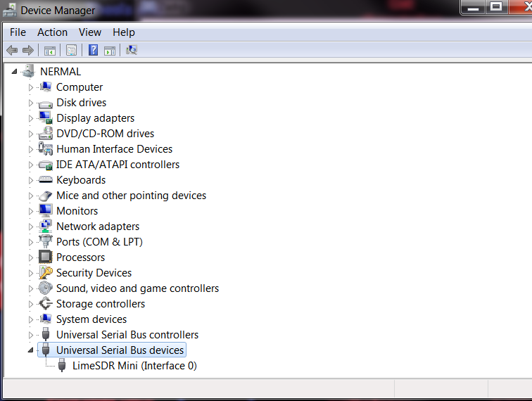Screen dimensions: 532x401
Task: Select the Processors label
Action: [80, 257]
